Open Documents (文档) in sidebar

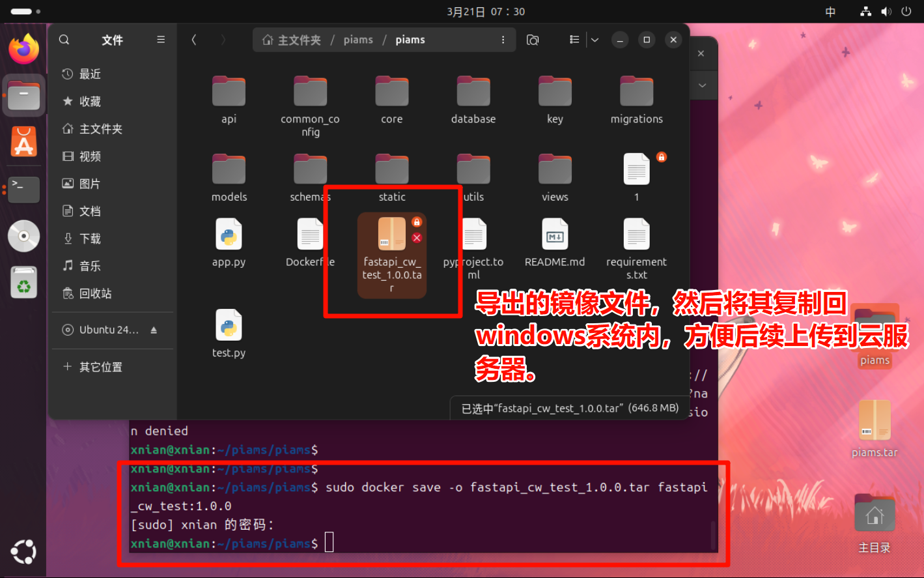coord(112,211)
